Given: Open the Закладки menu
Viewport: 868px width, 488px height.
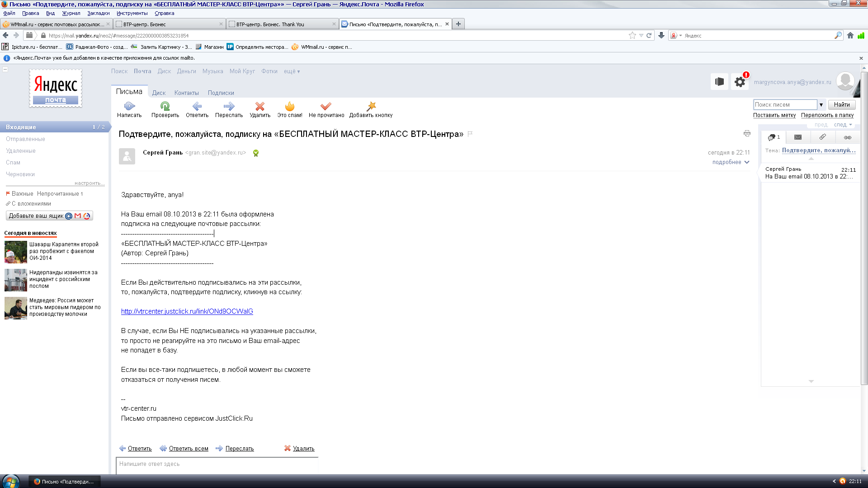Looking at the screenshot, I should pos(99,13).
